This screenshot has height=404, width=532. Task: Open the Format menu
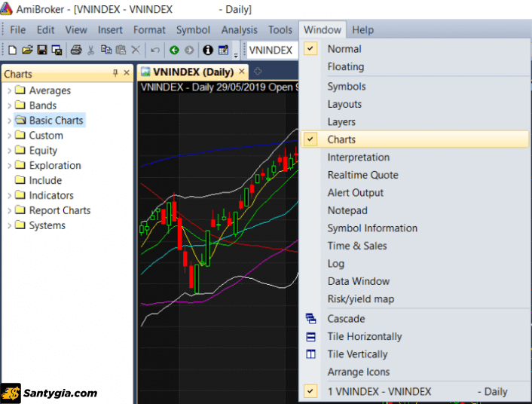[x=149, y=30]
